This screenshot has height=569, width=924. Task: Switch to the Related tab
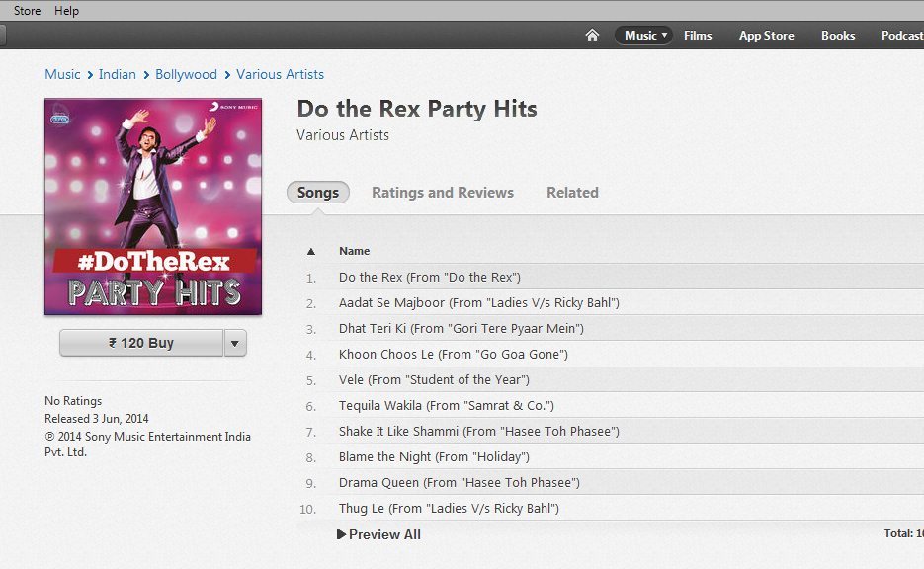click(572, 193)
